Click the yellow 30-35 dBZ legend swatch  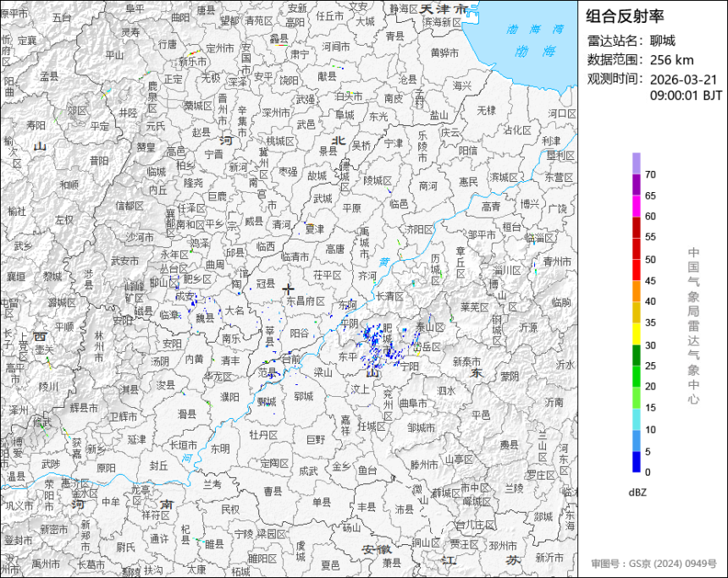(636, 333)
